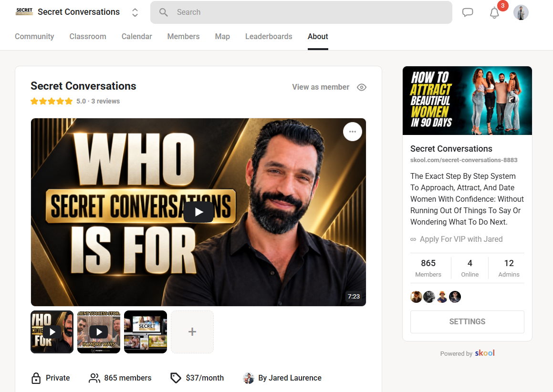Click the link icon beside Apply For VIP
553x392 pixels.
tap(413, 239)
